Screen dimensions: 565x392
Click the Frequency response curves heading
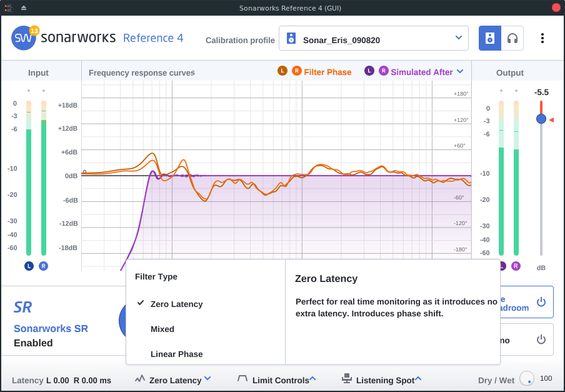[142, 73]
